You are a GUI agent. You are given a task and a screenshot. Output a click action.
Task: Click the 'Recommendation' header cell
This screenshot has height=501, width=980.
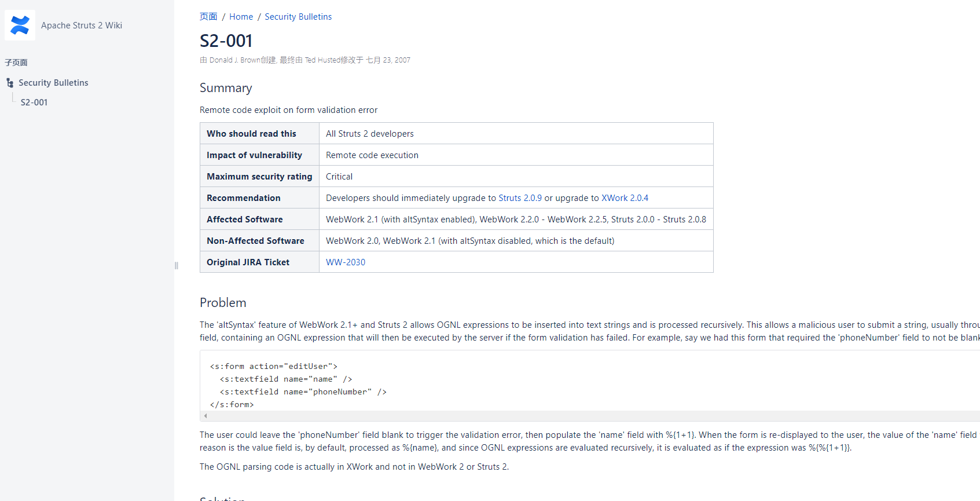[260, 198]
